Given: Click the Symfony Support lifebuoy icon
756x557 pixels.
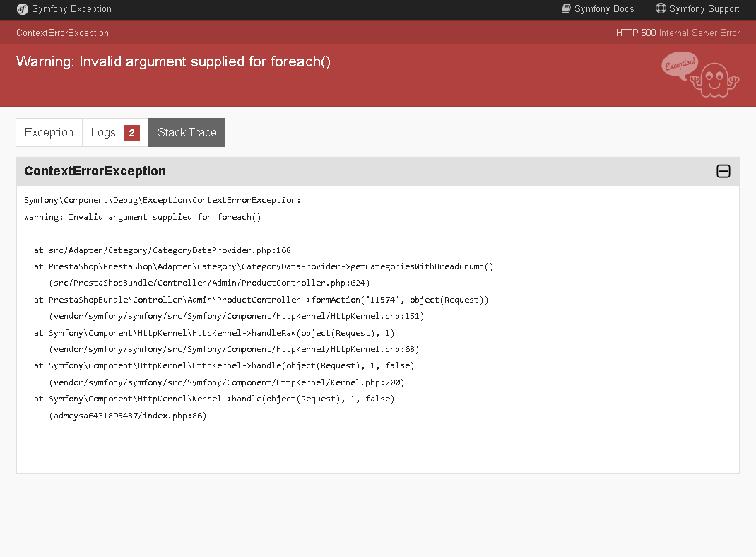Looking at the screenshot, I should click(661, 8).
